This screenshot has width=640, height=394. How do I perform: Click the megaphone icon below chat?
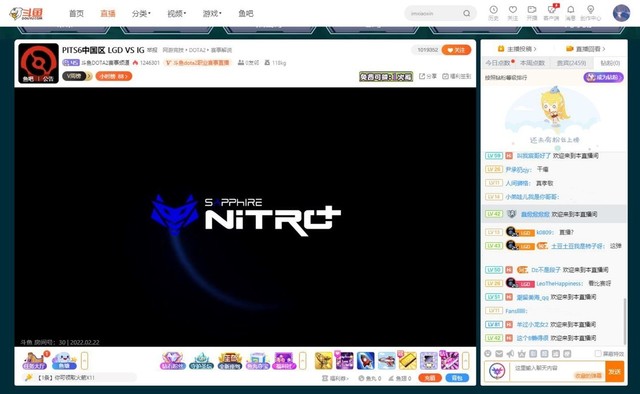tap(510, 354)
